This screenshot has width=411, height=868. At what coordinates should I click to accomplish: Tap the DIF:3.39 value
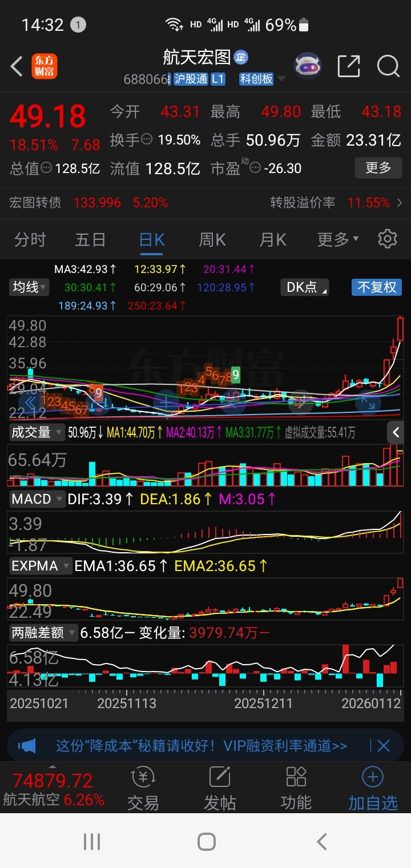[100, 499]
